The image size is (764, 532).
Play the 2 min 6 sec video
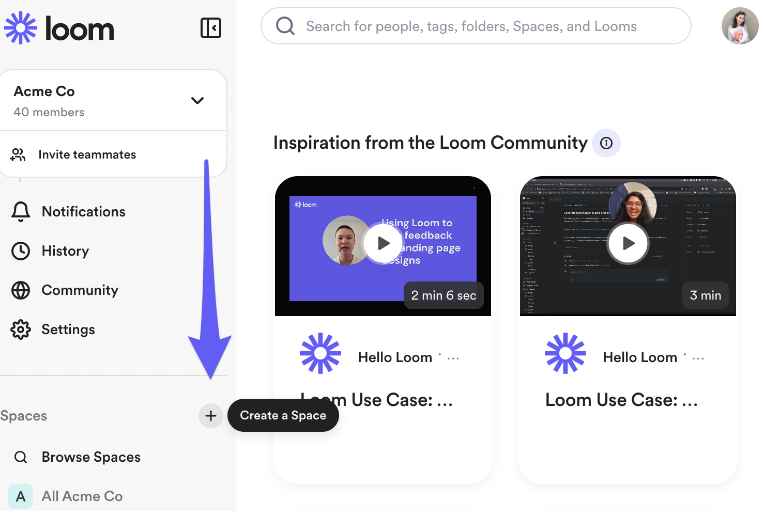coord(383,243)
